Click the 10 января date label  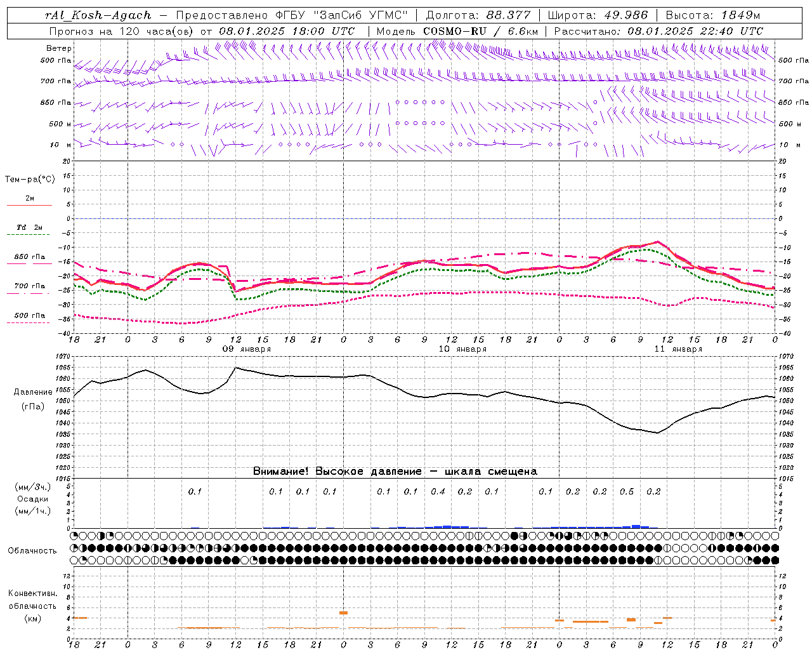click(462, 349)
